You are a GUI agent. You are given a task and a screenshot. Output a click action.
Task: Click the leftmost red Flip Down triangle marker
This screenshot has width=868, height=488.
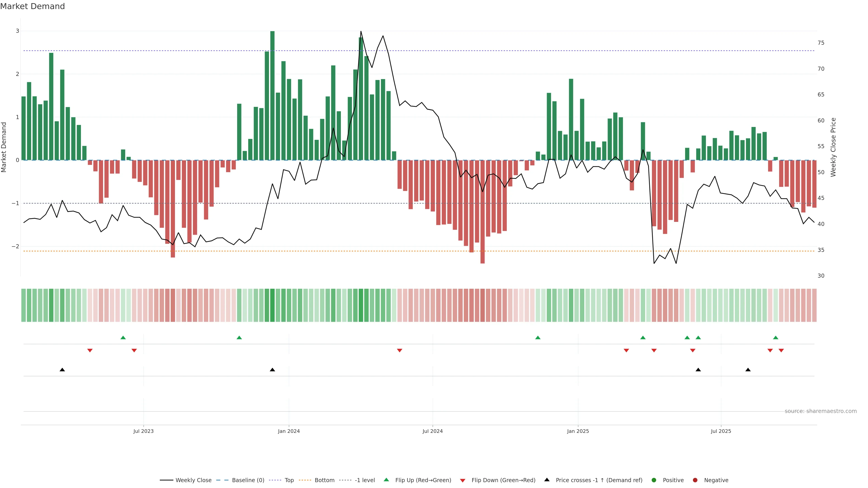(90, 351)
